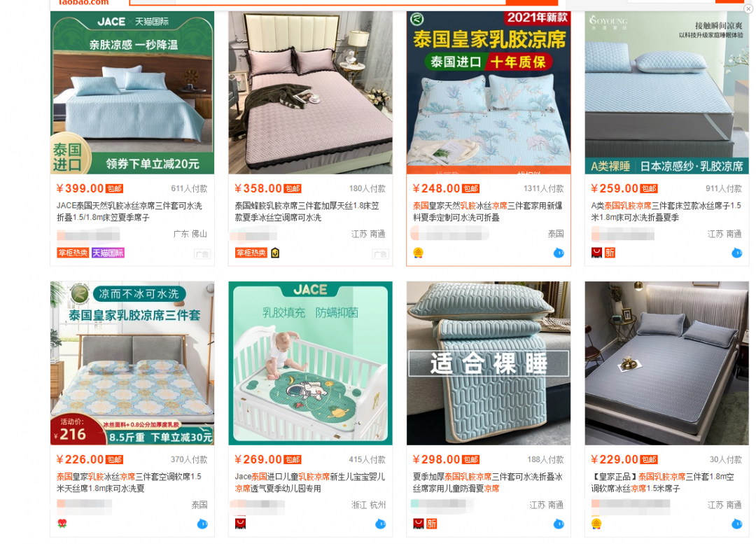
Task: Click the Tmall icon under the ¥259.00 item
Action: tap(596, 253)
